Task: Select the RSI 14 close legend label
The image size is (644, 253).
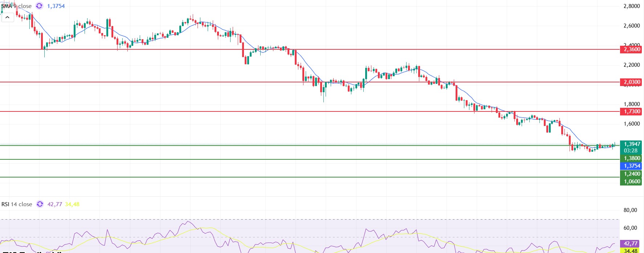Action: (17, 204)
